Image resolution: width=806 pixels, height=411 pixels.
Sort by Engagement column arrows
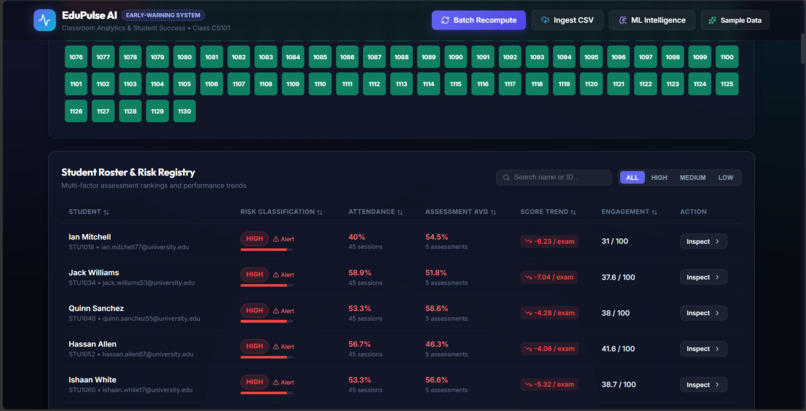(x=654, y=212)
